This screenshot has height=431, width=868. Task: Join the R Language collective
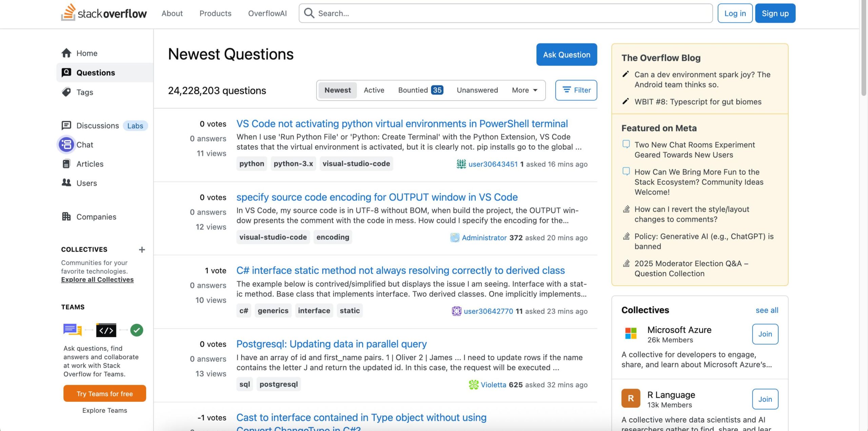click(x=765, y=399)
